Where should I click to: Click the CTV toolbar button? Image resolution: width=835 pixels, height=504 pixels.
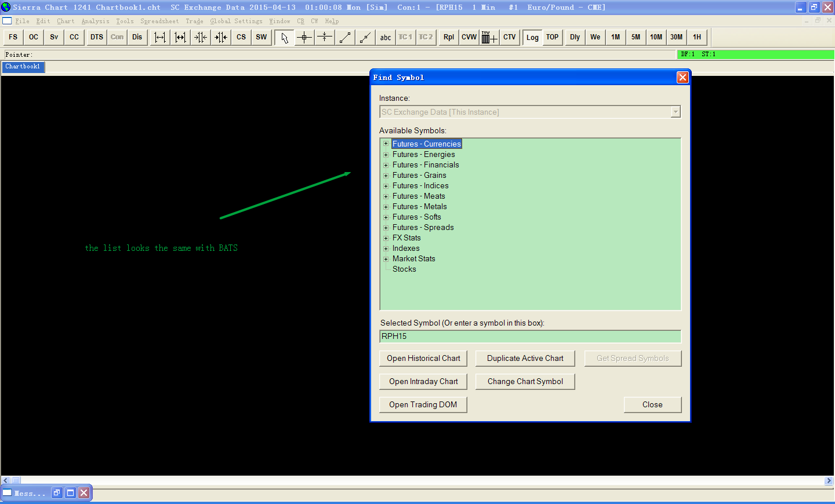(510, 37)
